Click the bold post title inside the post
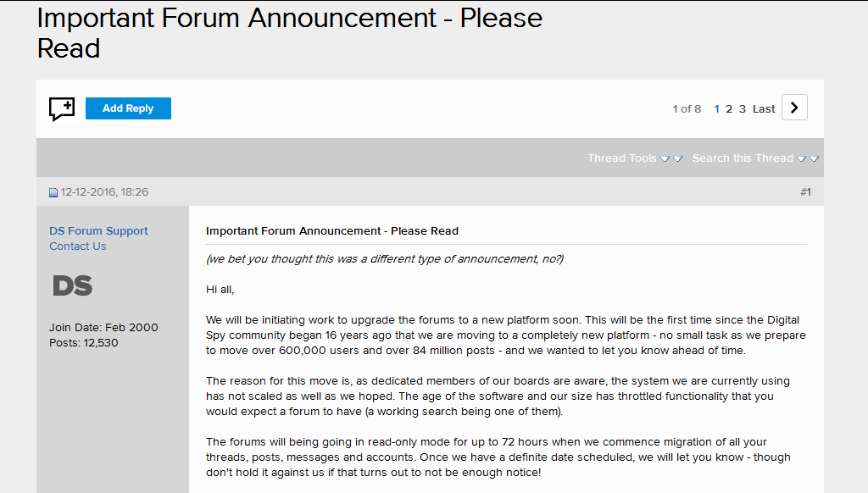This screenshot has height=493, width=868. coord(332,230)
